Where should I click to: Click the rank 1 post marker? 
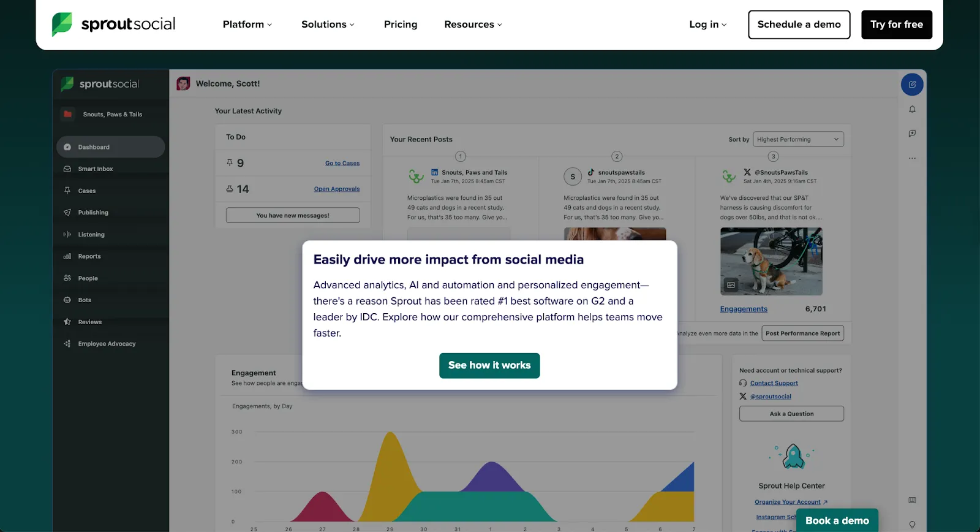pyautogui.click(x=461, y=156)
